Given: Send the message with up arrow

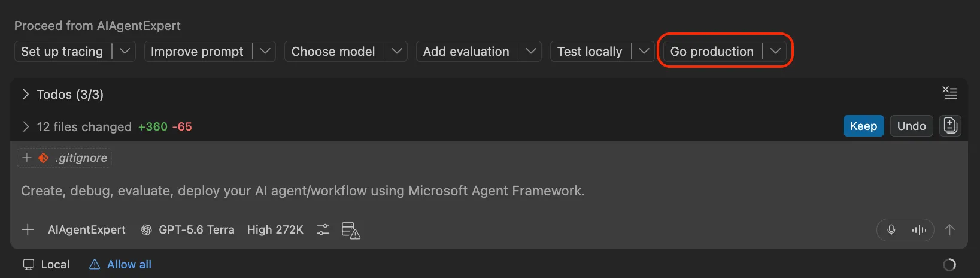Looking at the screenshot, I should (x=949, y=230).
